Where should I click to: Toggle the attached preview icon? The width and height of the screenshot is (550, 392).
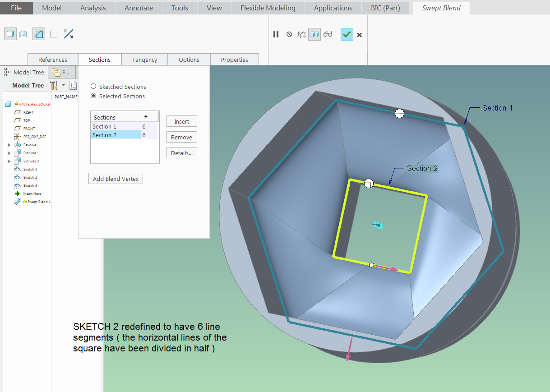[x=314, y=34]
